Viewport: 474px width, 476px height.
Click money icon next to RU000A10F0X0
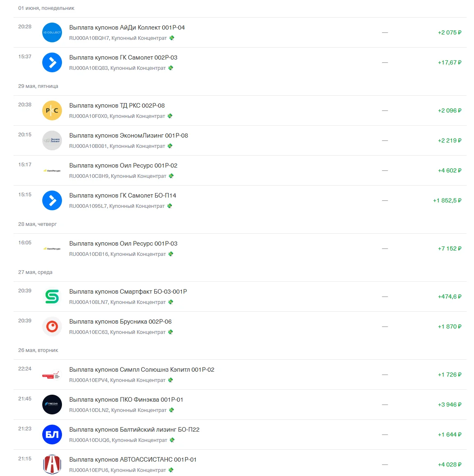[170, 116]
